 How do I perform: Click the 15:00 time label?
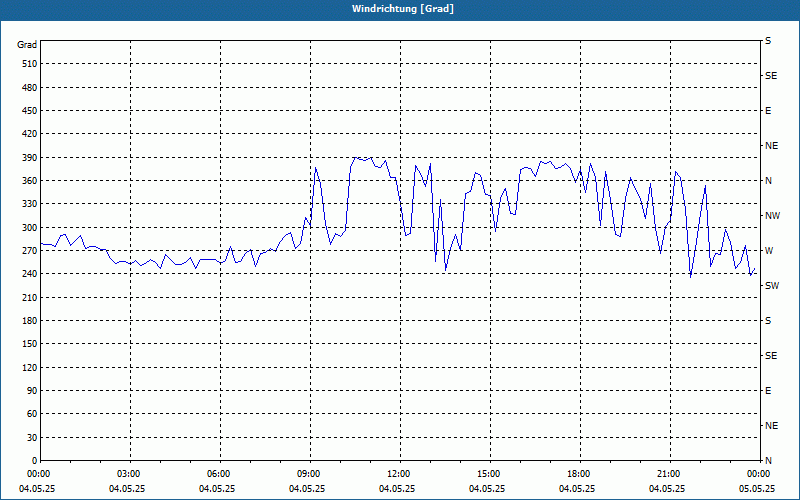click(489, 474)
